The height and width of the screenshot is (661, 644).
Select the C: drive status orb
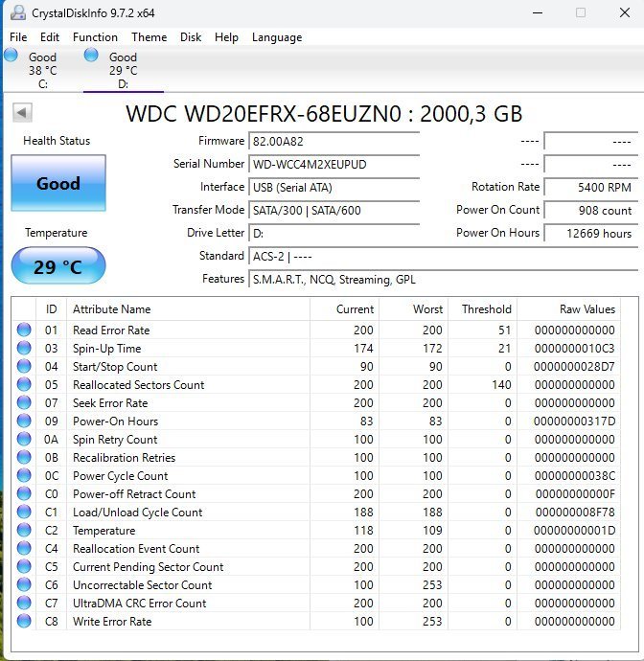[x=11, y=56]
